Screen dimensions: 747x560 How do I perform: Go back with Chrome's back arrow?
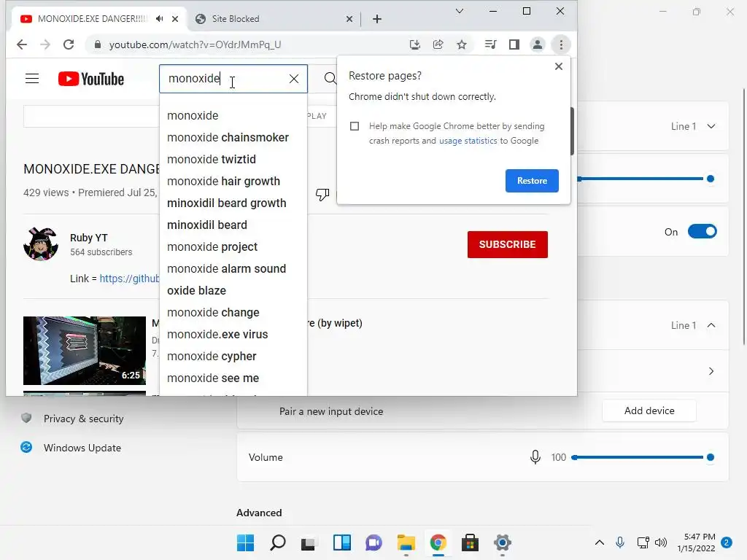coord(21,44)
